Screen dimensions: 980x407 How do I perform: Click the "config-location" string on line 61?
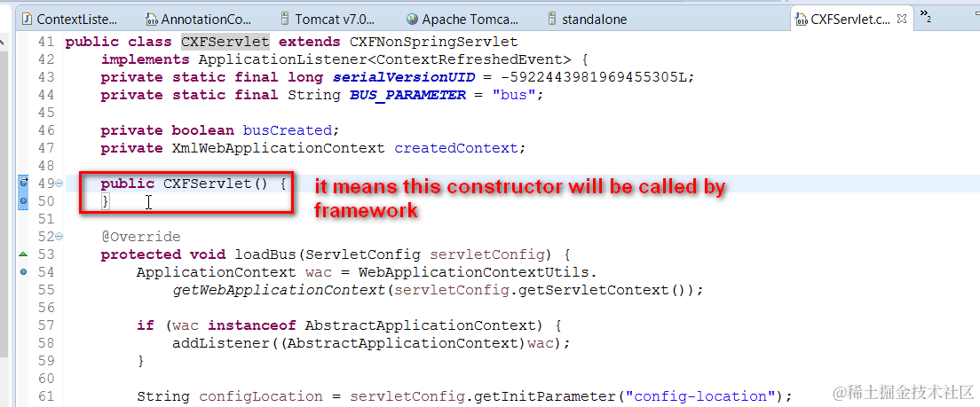tap(700, 395)
